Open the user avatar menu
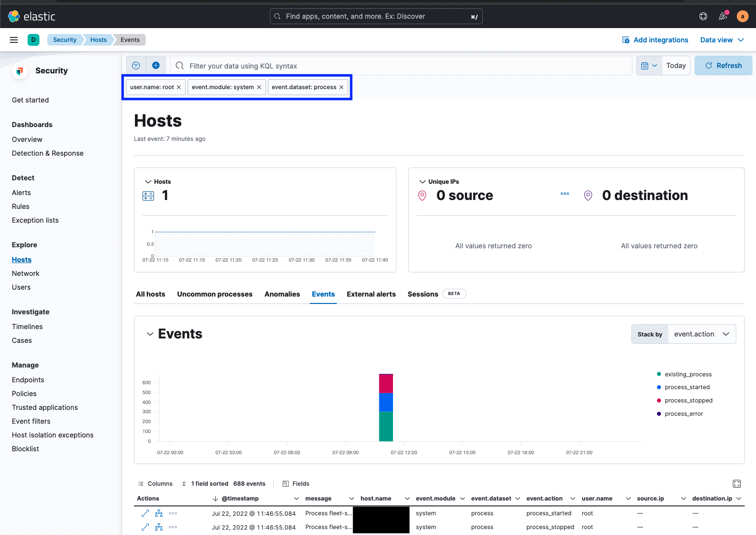This screenshot has width=756, height=535. coord(743,16)
